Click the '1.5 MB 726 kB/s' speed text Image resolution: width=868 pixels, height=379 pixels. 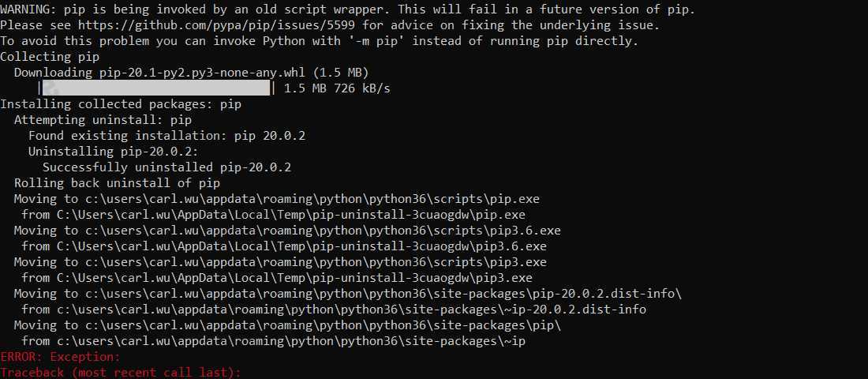(337, 88)
